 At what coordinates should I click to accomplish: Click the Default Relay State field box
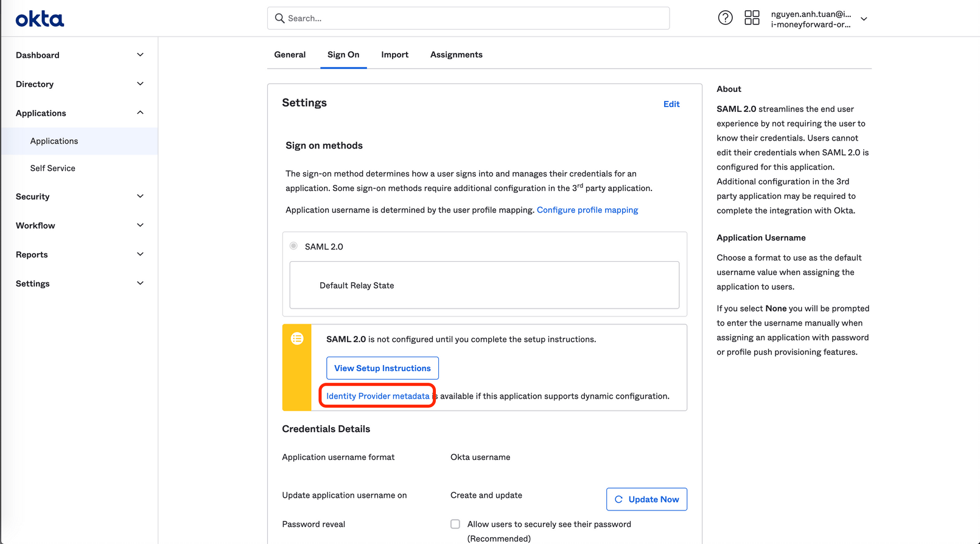(x=484, y=285)
